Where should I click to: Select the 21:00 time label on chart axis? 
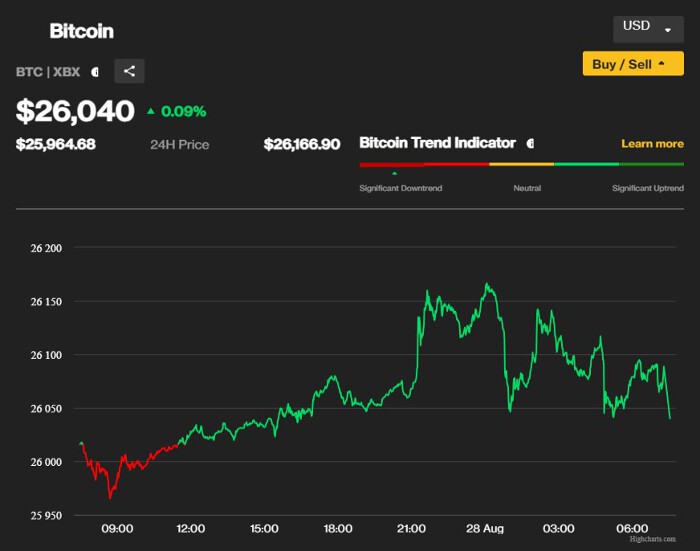[x=411, y=529]
